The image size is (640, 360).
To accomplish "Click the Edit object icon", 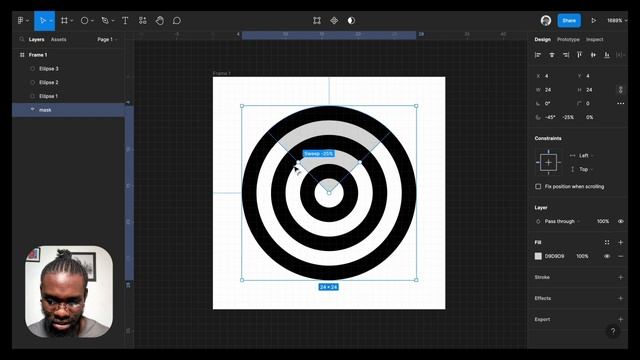I will (x=317, y=20).
